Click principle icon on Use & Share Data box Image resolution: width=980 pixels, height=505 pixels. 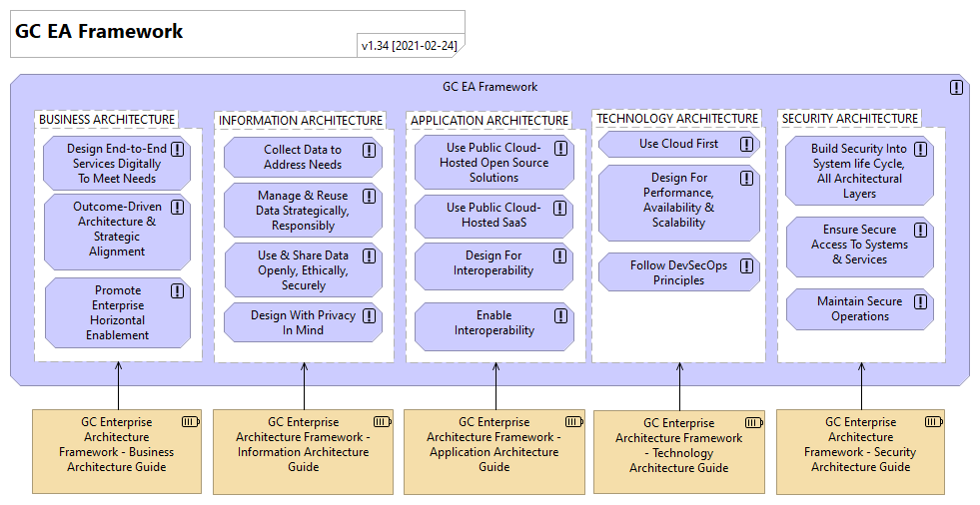[x=370, y=255]
